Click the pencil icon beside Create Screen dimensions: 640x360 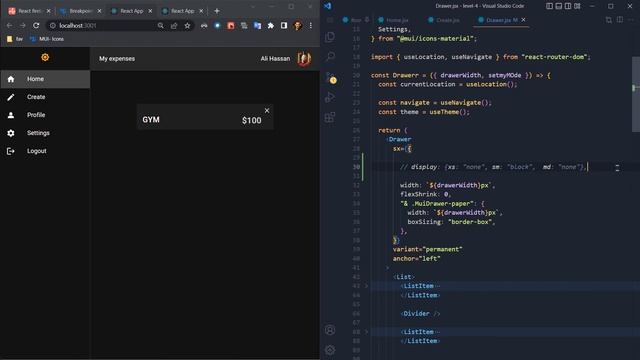11,97
